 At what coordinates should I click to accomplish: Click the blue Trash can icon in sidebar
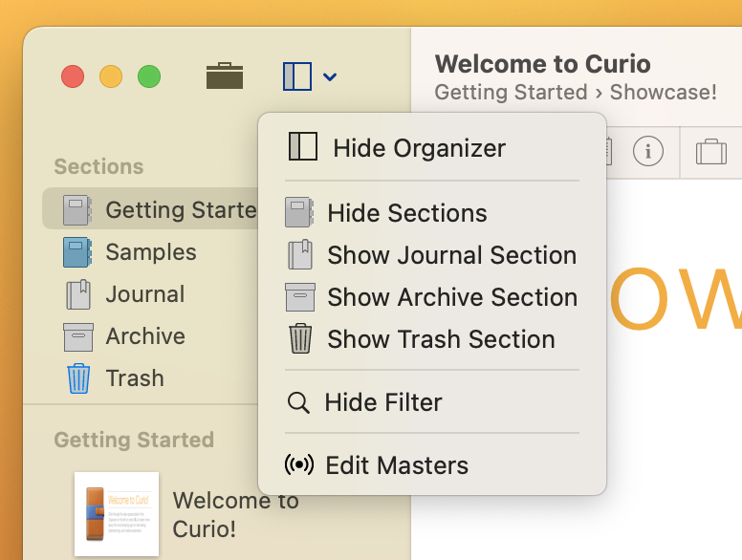78,378
